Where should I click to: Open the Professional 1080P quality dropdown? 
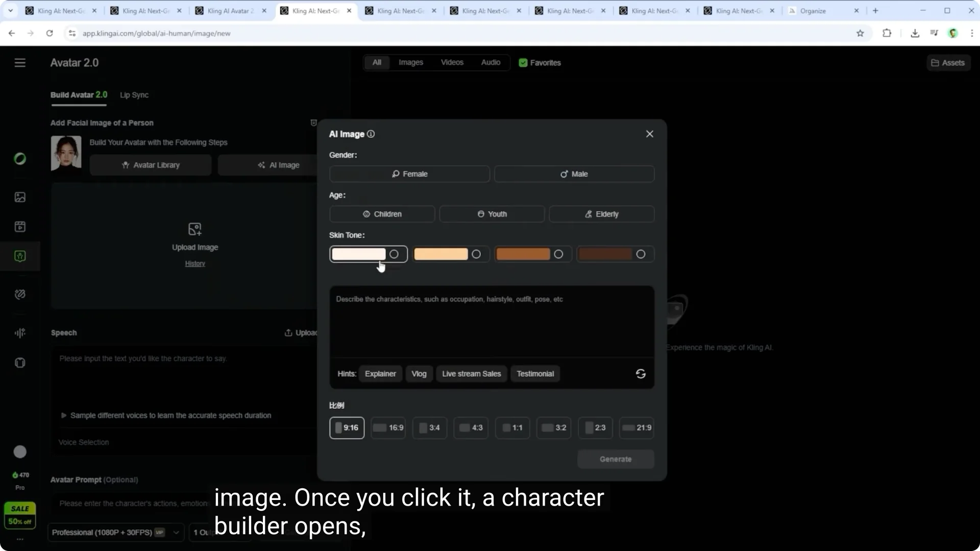pyautogui.click(x=116, y=533)
